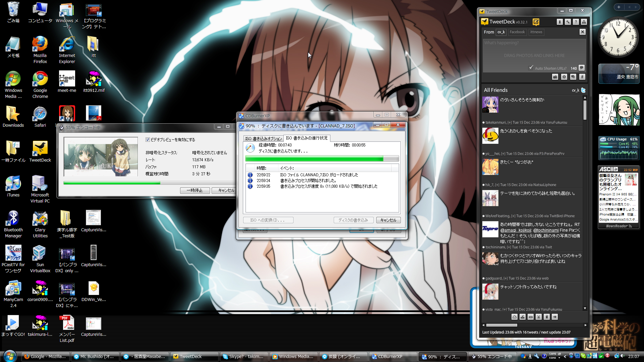Click TweetDeck camera photo upload icon

555,77
